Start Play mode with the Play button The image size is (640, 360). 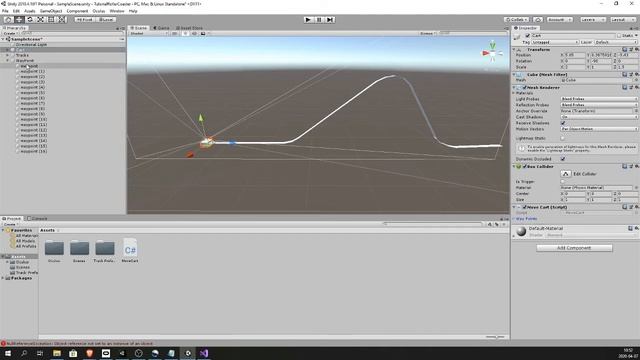click(308, 20)
